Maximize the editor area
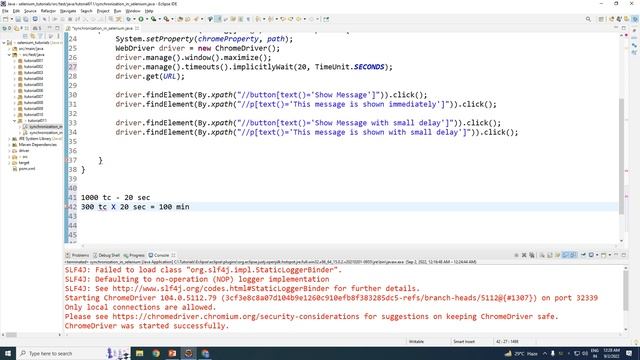 coord(624,28)
